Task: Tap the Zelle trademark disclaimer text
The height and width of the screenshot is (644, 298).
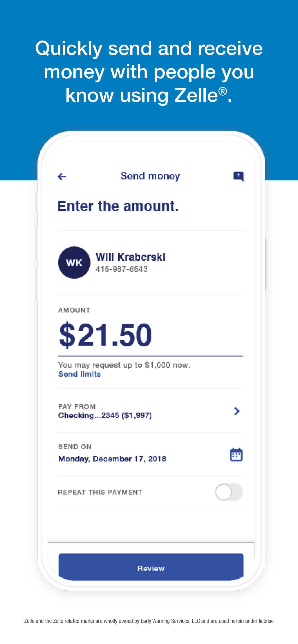Action: point(149,621)
